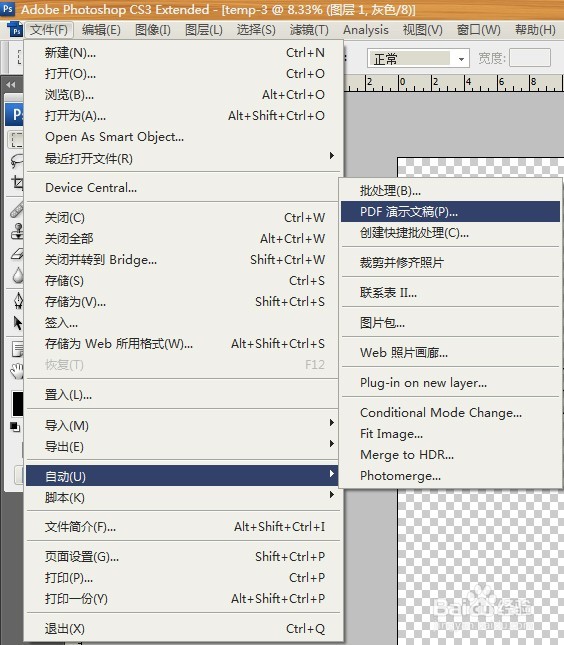Choose 页面设置(G)... menu item

[183, 557]
